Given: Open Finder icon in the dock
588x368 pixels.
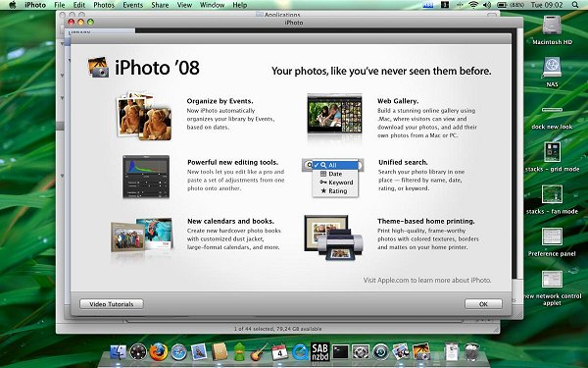Looking at the screenshot, I should tap(119, 352).
